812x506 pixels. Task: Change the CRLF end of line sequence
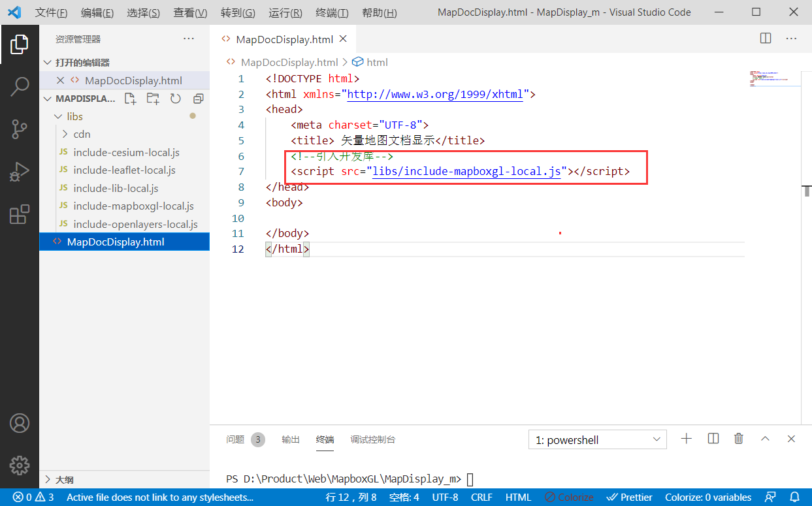[481, 498]
